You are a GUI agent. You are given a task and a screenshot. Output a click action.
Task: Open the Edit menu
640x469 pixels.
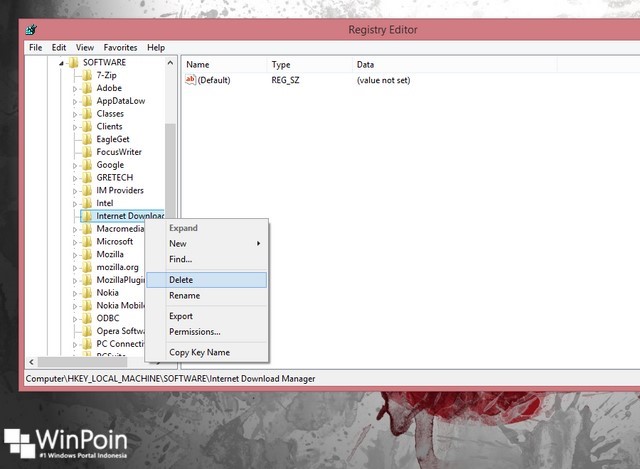click(x=59, y=48)
